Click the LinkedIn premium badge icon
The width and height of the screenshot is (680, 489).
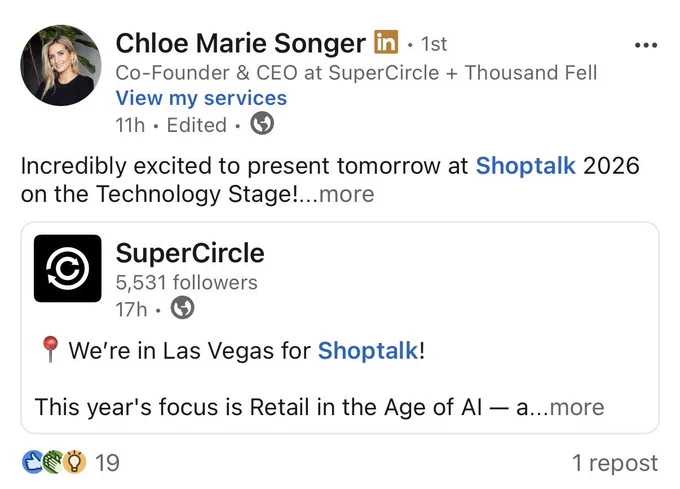point(386,42)
